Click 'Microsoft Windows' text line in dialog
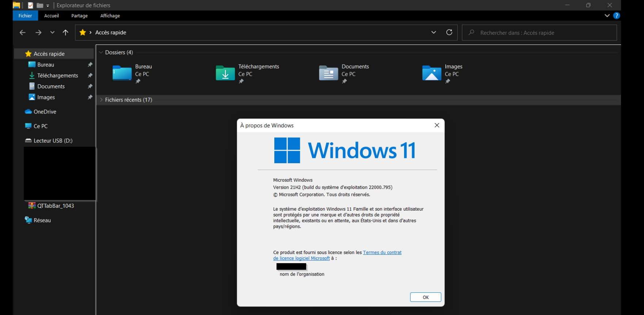This screenshot has height=315, width=644. [293, 180]
